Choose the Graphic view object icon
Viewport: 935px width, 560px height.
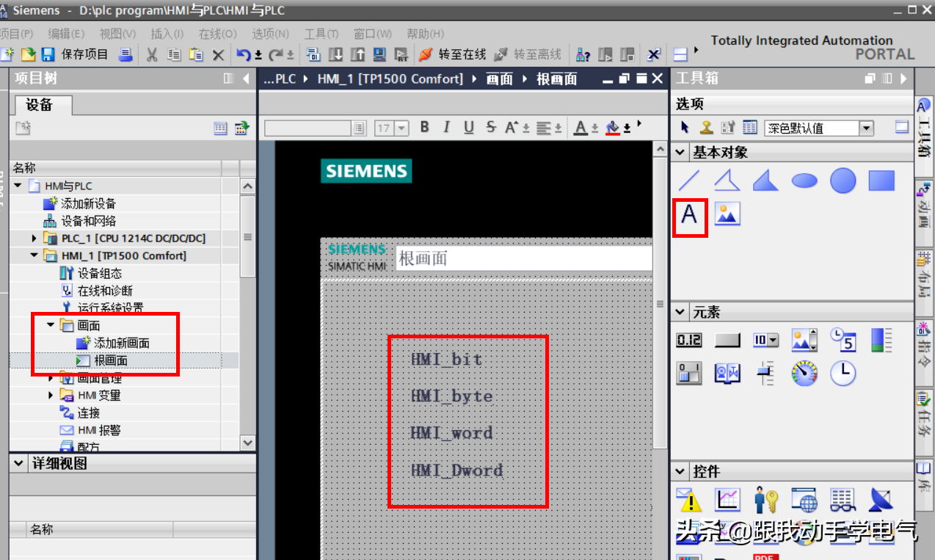coord(727,214)
